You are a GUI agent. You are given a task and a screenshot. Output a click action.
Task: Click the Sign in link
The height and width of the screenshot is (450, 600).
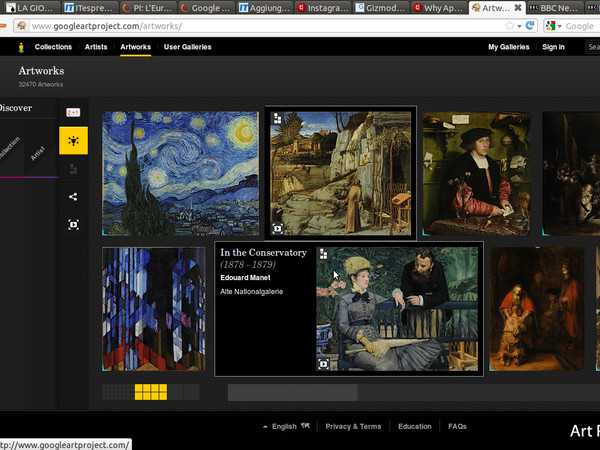click(553, 47)
